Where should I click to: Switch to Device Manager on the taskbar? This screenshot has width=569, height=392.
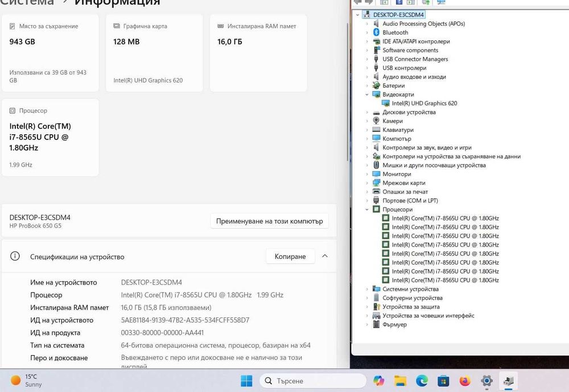click(x=508, y=381)
